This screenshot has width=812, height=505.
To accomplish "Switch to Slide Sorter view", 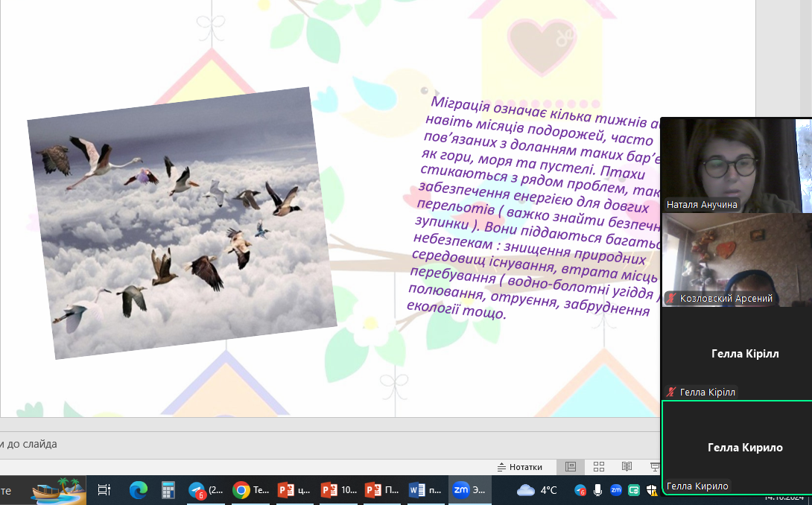I will click(599, 467).
